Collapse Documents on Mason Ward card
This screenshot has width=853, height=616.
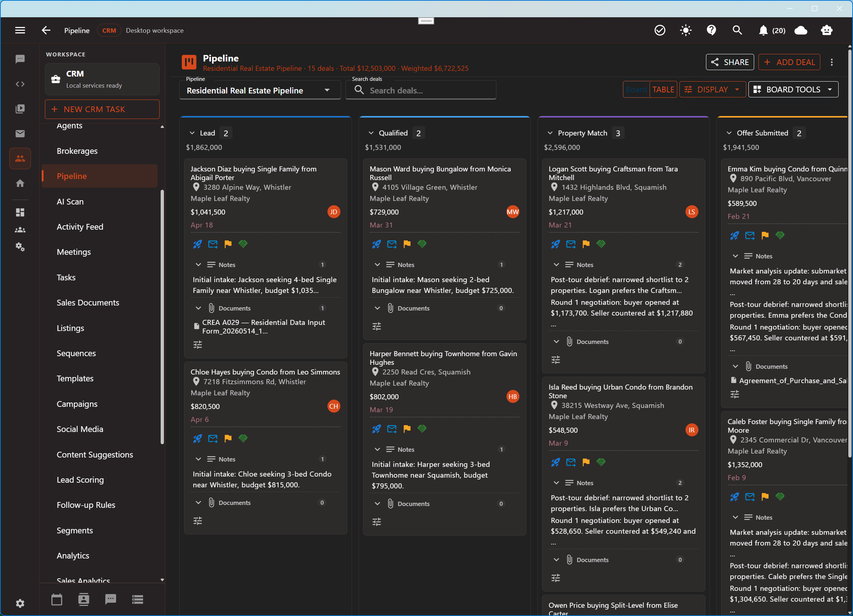point(377,308)
